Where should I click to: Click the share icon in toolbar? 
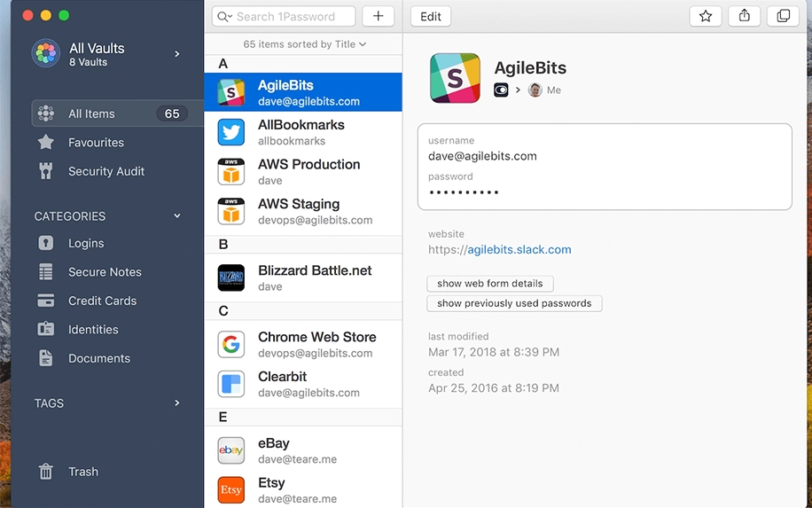pyautogui.click(x=744, y=17)
